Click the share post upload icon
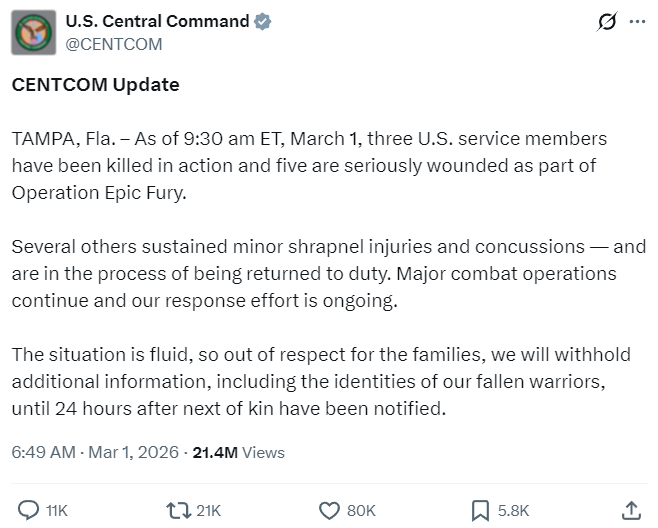This screenshot has width=658, height=528. coord(631,510)
